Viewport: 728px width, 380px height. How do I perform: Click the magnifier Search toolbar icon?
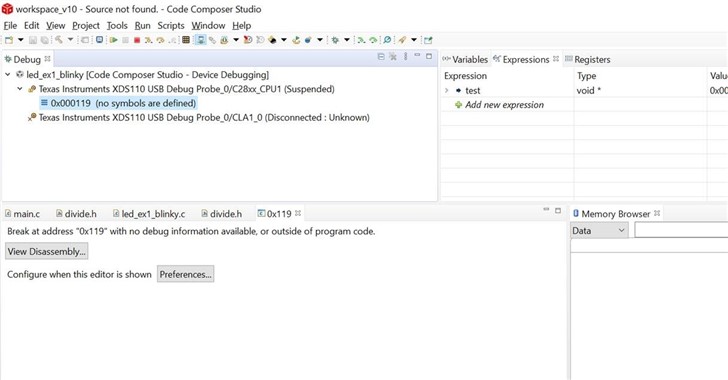[x=387, y=40]
